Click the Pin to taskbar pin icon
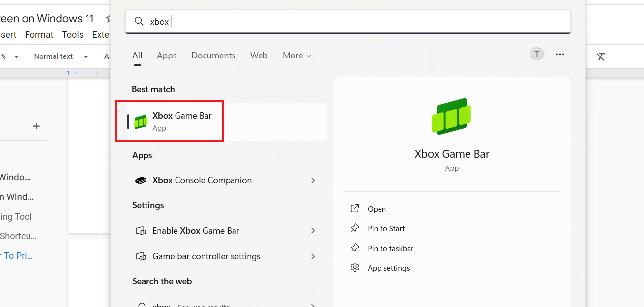Image resolution: width=644 pixels, height=307 pixels. click(x=355, y=248)
